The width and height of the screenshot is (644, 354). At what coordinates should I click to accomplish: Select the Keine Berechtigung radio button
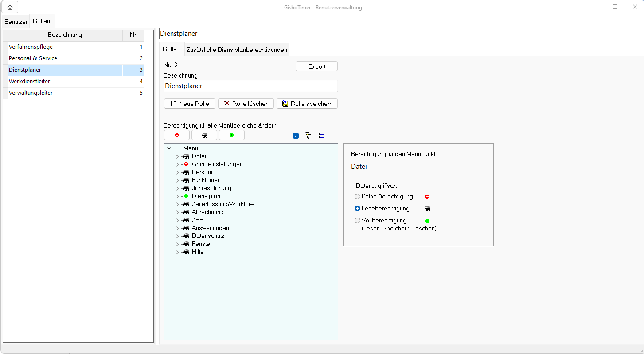pyautogui.click(x=358, y=197)
